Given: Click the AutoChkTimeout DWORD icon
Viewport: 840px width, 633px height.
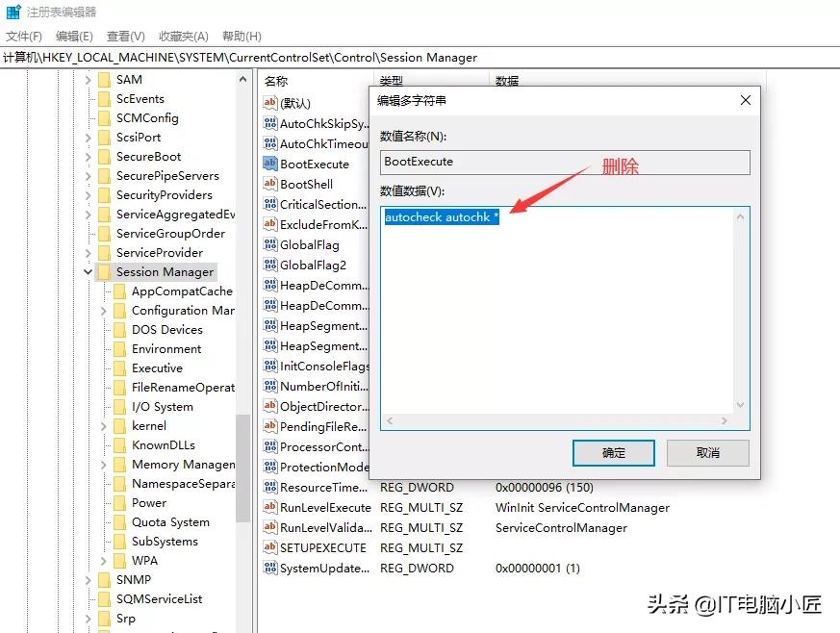Looking at the screenshot, I should point(270,143).
